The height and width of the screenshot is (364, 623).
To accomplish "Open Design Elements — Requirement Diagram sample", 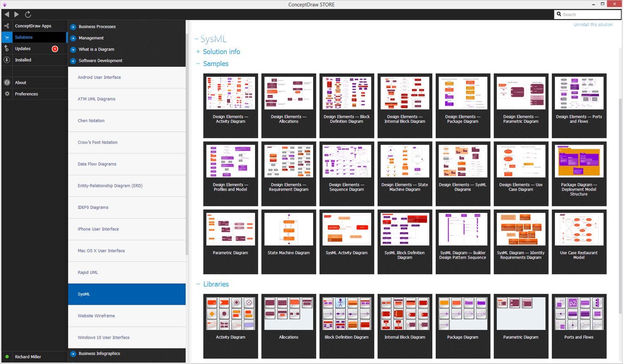I will coord(289,174).
